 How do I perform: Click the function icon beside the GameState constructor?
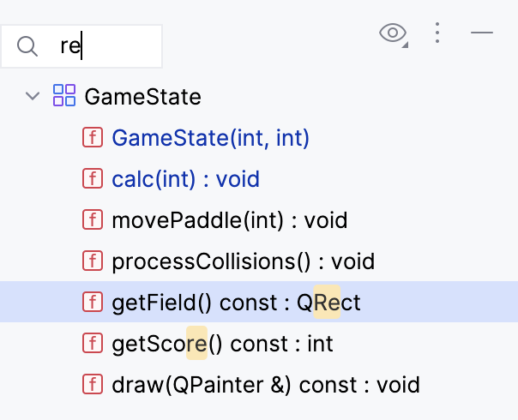pos(92,138)
